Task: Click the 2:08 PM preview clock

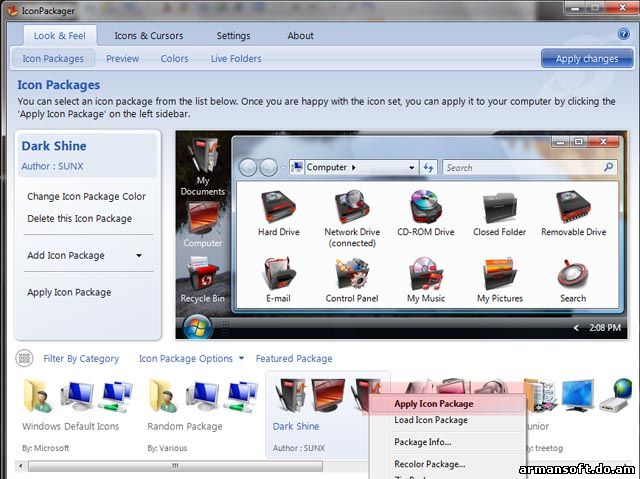Action: [605, 327]
